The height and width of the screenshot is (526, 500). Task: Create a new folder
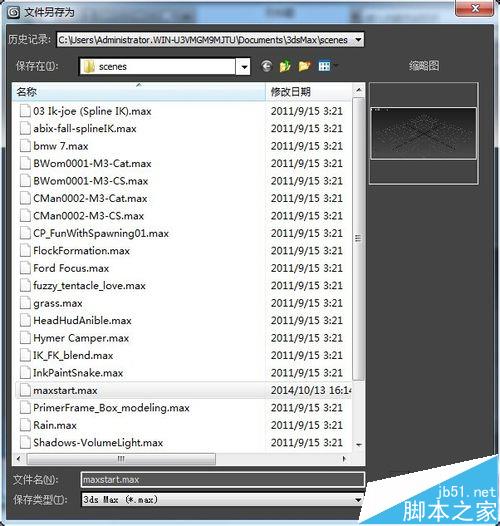(x=304, y=66)
